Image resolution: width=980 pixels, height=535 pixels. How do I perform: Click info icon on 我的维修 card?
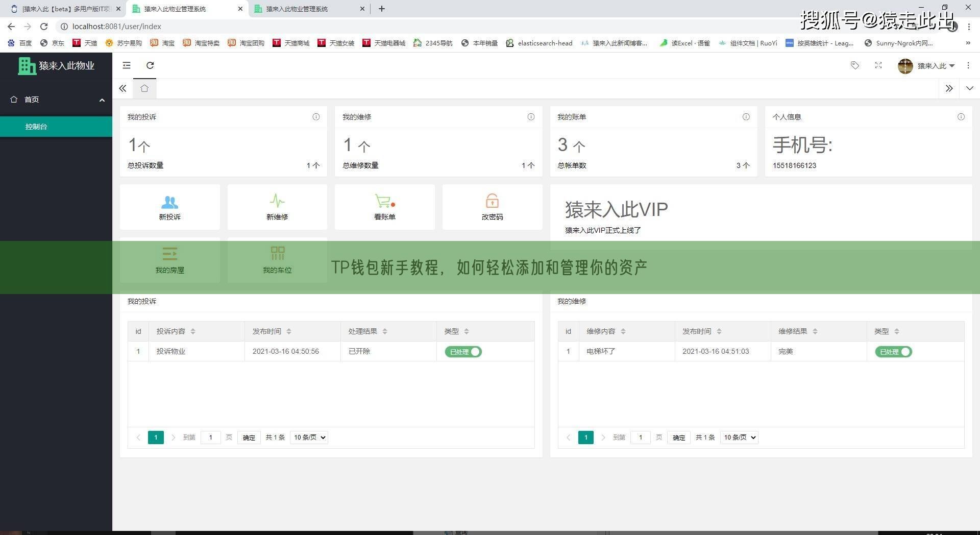pos(531,117)
